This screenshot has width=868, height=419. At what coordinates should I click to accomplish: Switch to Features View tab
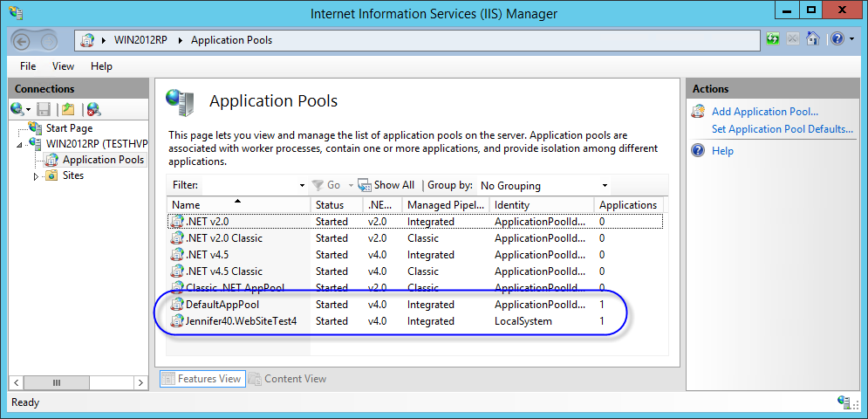202,379
